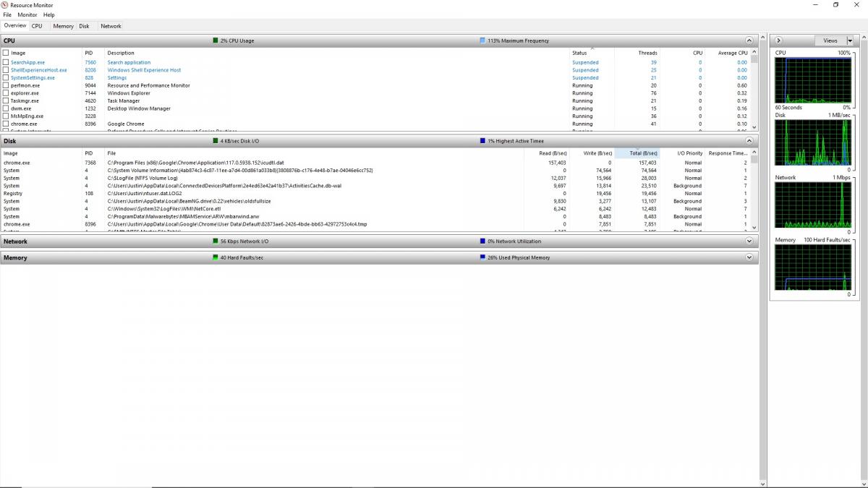This screenshot has height=488, width=868.
Task: Switch to the Network tab
Action: (111, 26)
